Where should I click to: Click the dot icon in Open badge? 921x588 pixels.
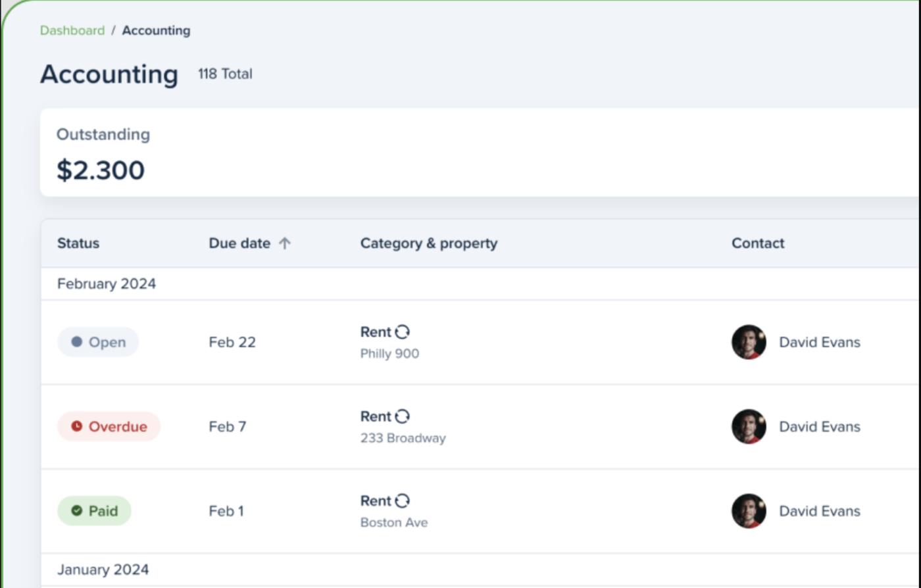76,342
